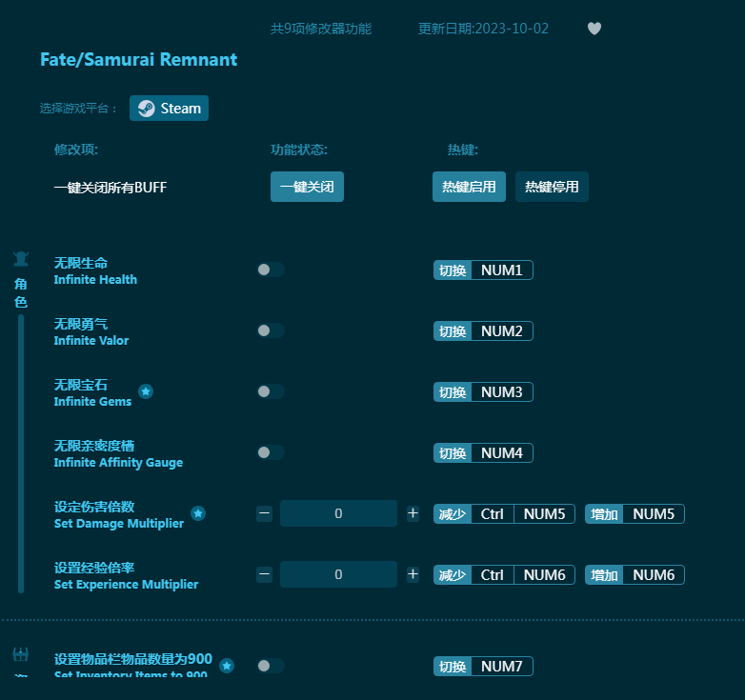Click the Experience Multiplier value field
The image size is (745, 700).
[338, 574]
